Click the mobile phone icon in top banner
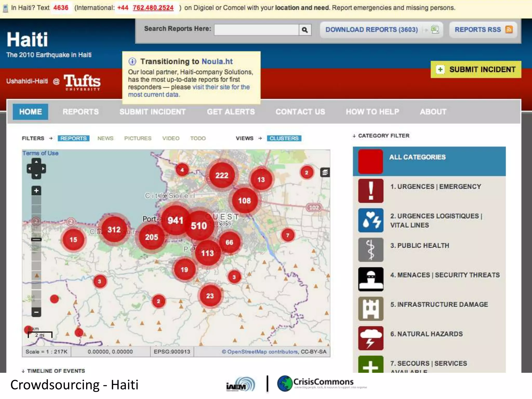Viewport: 532px width, 399px height. click(5, 8)
